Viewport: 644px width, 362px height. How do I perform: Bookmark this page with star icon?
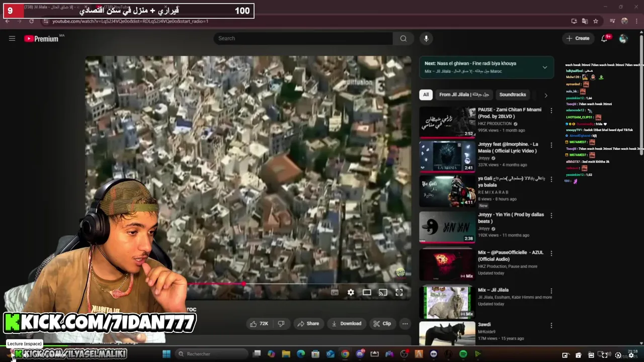coord(596,21)
